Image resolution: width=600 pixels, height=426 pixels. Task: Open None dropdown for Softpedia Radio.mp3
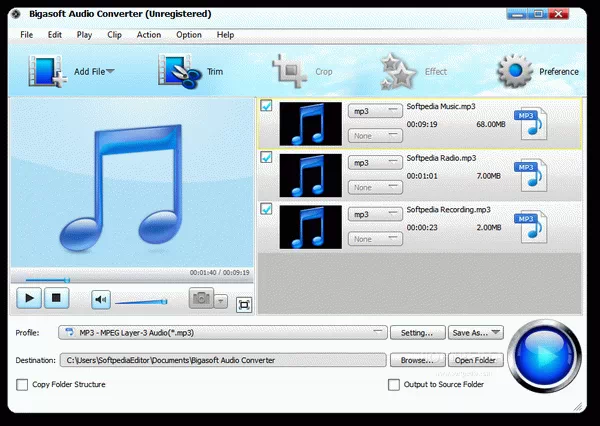coord(375,188)
